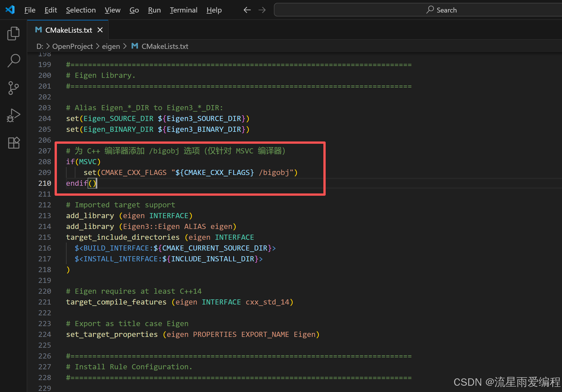
Task: Expand the OpenProject breadcrumb folder
Action: click(73, 46)
